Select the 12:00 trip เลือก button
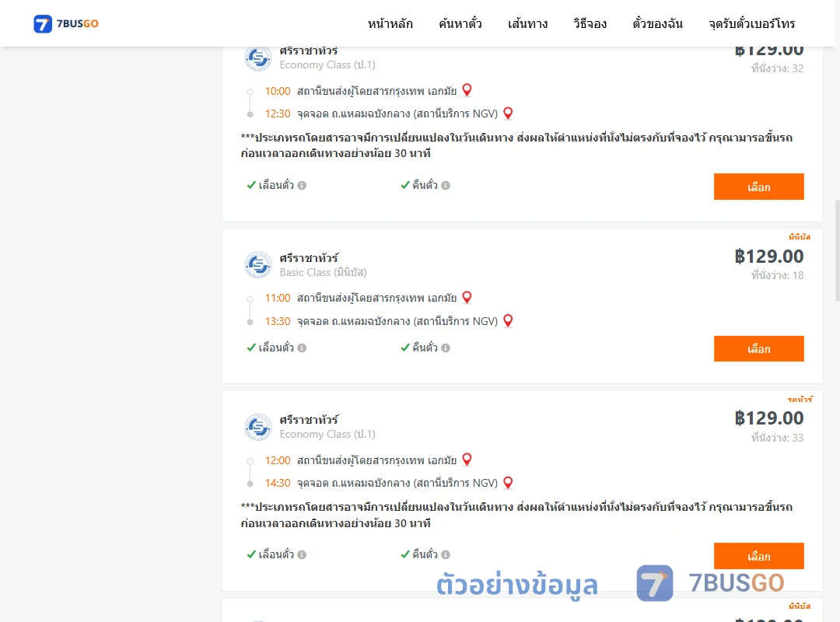This screenshot has width=840, height=622. (758, 556)
